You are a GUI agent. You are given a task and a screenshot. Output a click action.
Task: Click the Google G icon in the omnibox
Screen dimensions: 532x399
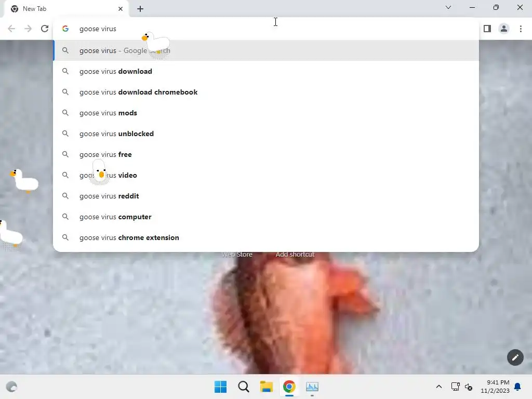click(65, 29)
